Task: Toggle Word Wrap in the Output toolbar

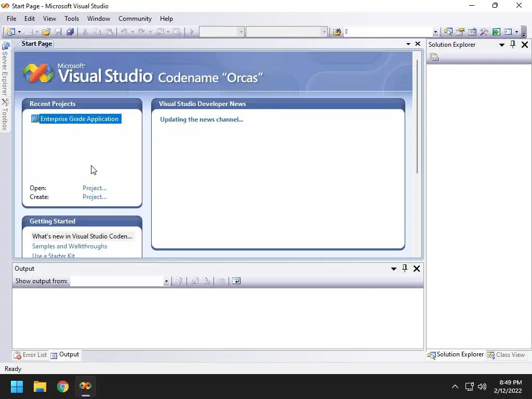Action: point(236,281)
